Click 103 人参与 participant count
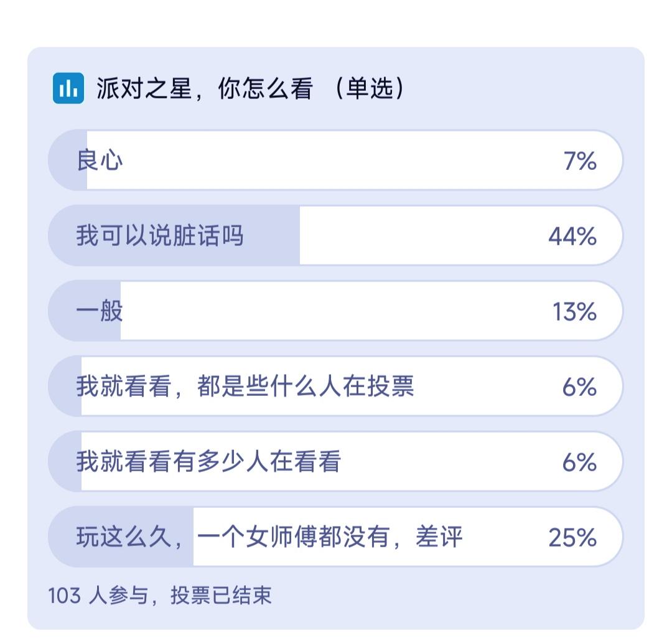The image size is (672, 643). [98, 596]
